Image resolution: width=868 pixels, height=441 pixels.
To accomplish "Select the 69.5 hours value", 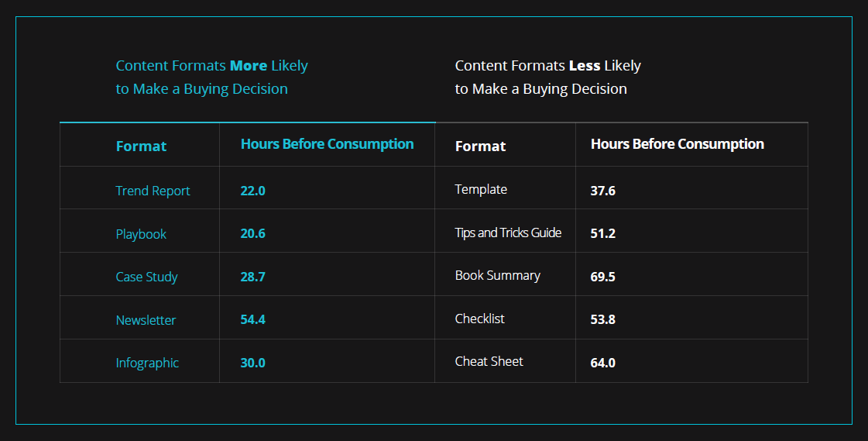I will tap(602, 277).
